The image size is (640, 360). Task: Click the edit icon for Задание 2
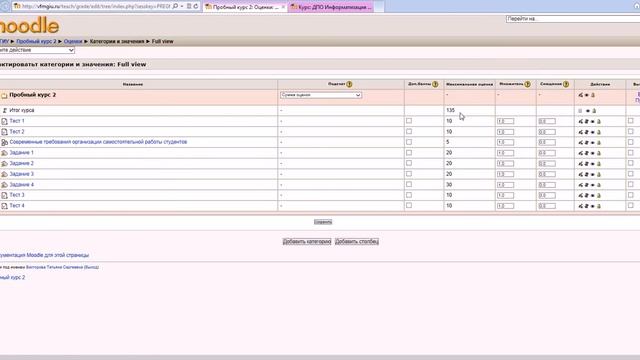click(x=580, y=164)
